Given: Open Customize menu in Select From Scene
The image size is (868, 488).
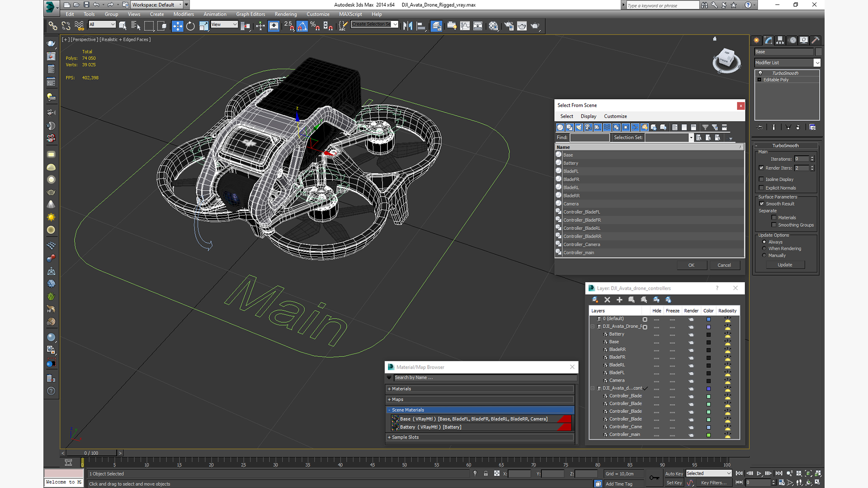Looking at the screenshot, I should pyautogui.click(x=615, y=116).
